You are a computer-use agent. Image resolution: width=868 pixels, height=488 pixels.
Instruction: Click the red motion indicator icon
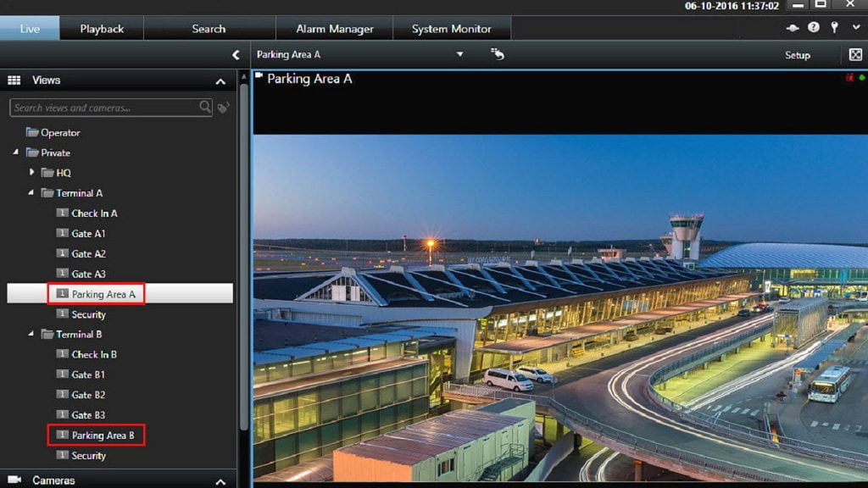click(x=849, y=78)
